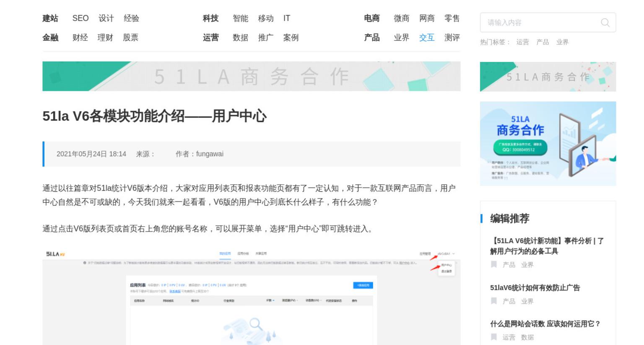Click the publish date 2021年05月24日 18:14
The image size is (644, 345).
click(x=91, y=154)
